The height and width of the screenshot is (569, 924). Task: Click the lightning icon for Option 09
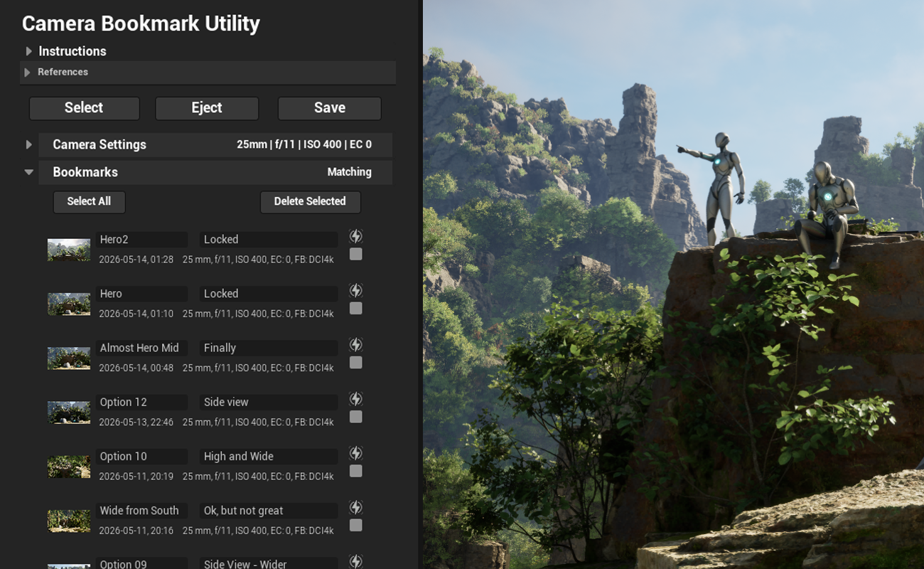356,561
